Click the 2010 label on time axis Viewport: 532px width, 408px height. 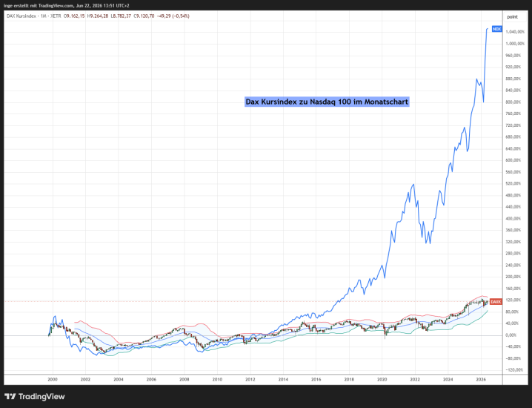(x=218, y=380)
